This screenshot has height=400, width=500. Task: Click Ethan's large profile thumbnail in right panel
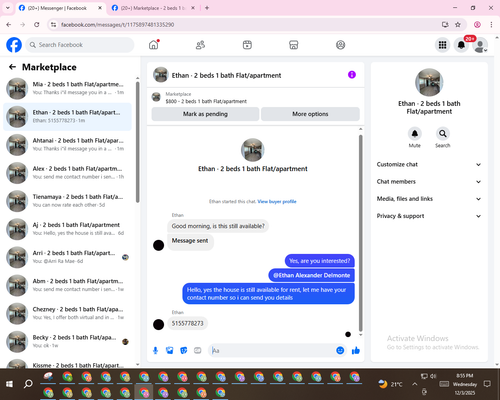pyautogui.click(x=429, y=82)
